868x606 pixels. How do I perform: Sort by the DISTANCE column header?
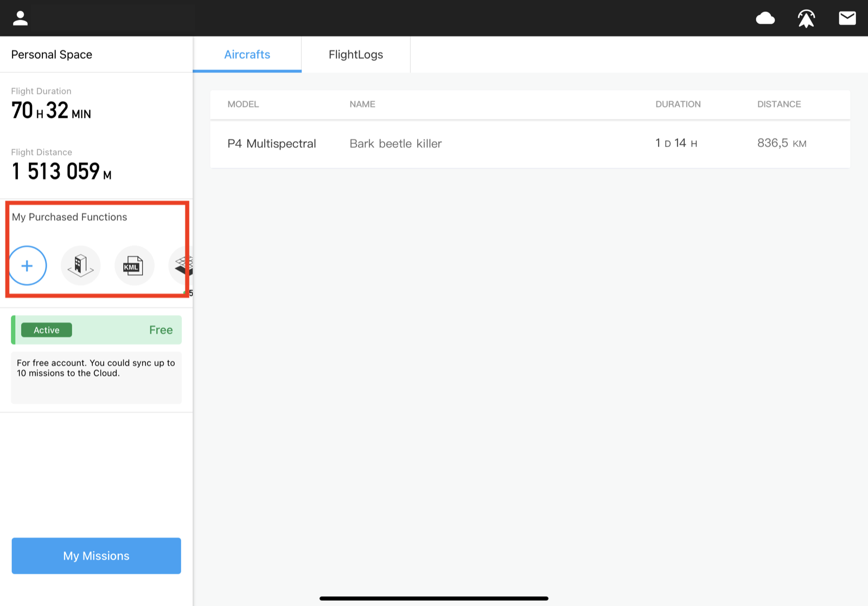click(779, 104)
